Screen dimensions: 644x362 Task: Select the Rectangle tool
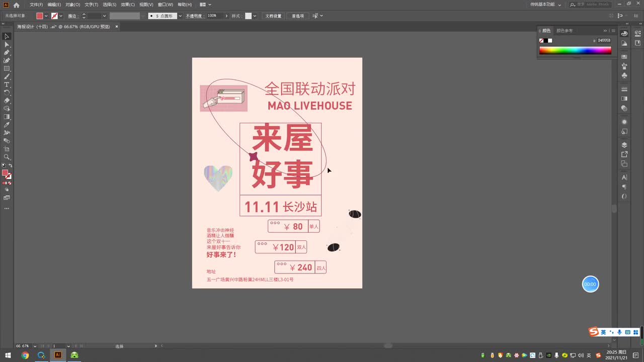7,68
